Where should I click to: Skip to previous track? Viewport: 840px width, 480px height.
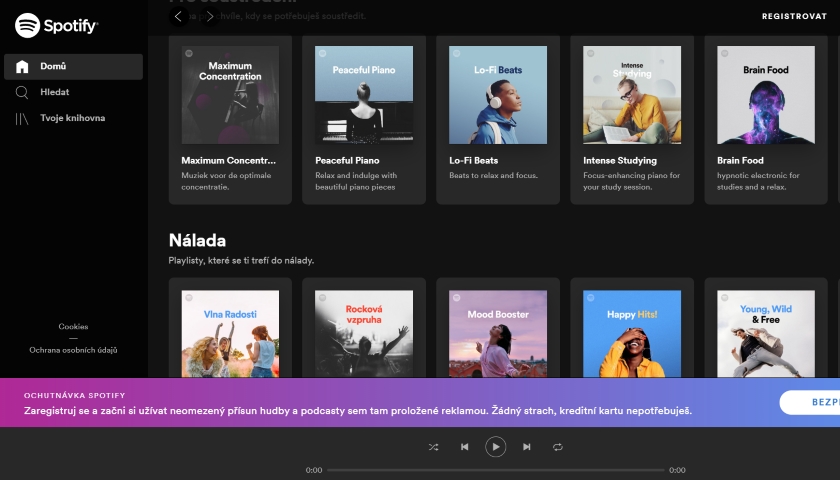464,447
